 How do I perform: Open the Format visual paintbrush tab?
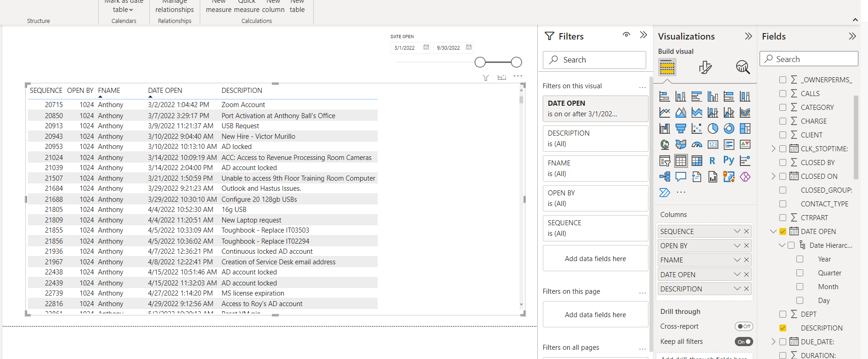pos(705,67)
